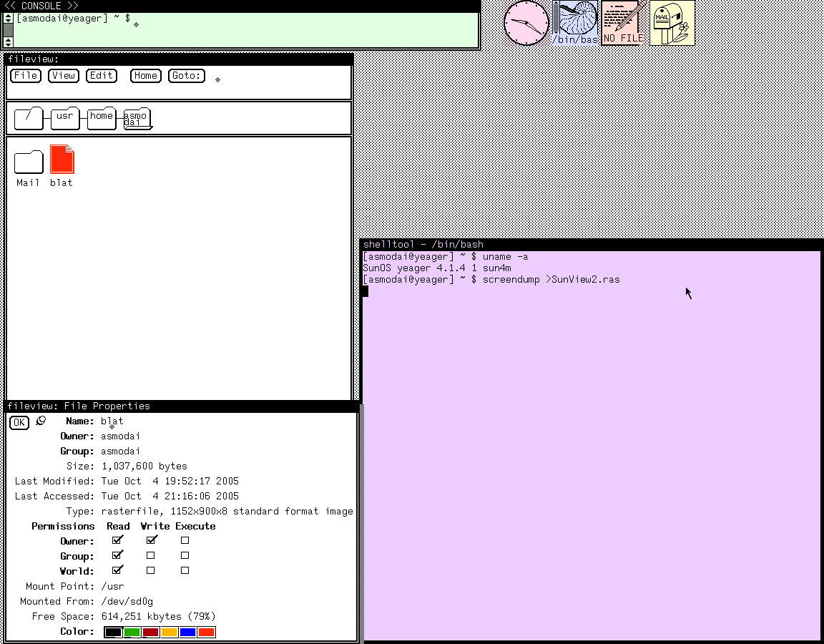Uncheck World Read permission checkbox
824x644 pixels.
117,570
